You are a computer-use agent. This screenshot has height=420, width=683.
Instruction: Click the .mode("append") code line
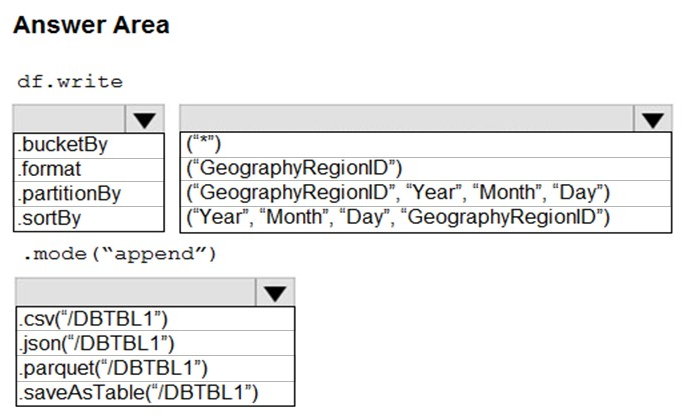point(120,254)
